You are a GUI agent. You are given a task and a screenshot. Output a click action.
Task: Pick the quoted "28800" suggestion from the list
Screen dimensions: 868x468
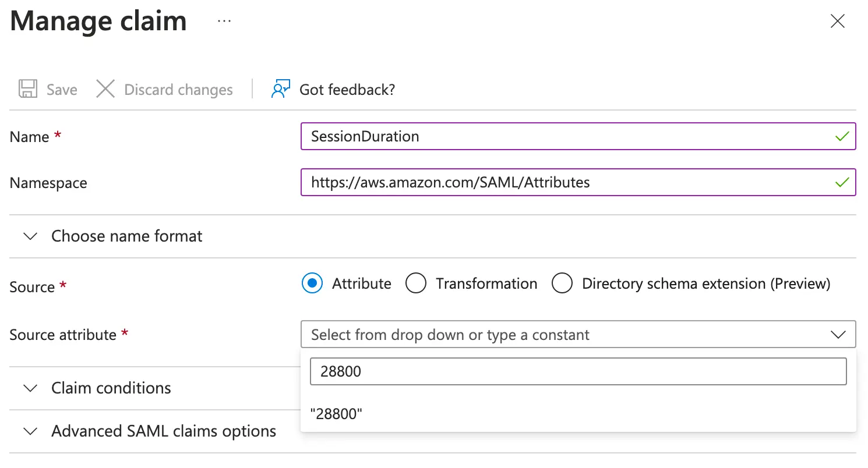(x=337, y=414)
